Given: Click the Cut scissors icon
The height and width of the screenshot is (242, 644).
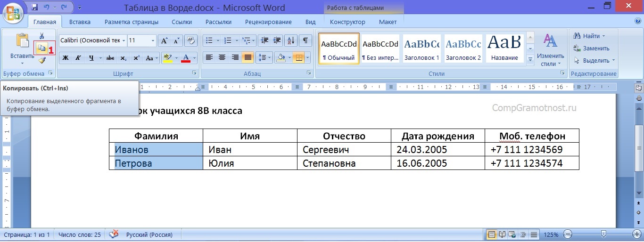Looking at the screenshot, I should pyautogui.click(x=41, y=36).
